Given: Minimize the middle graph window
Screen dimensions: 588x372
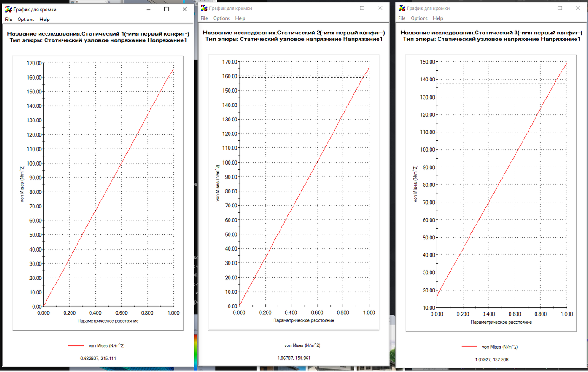Looking at the screenshot, I should (x=345, y=8).
